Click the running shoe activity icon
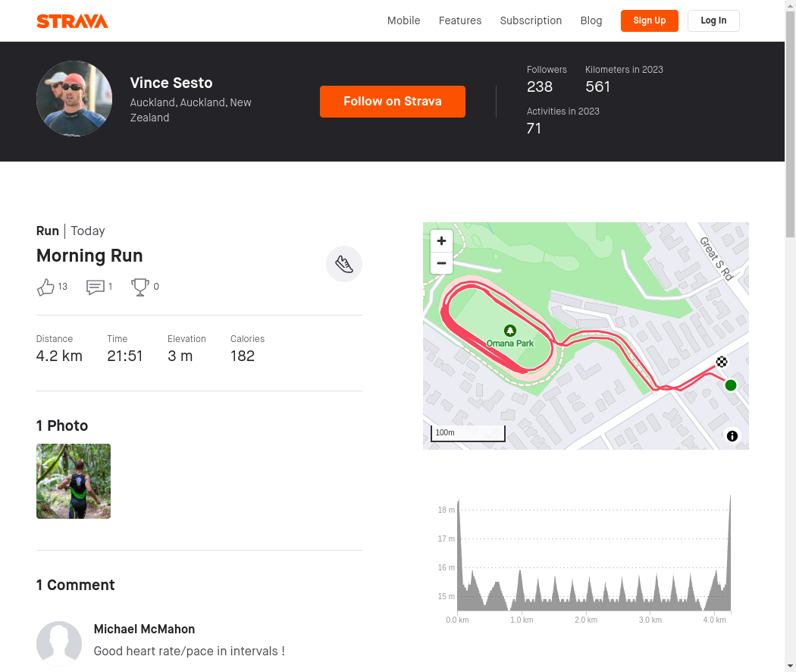The height and width of the screenshot is (672, 796). tap(344, 264)
